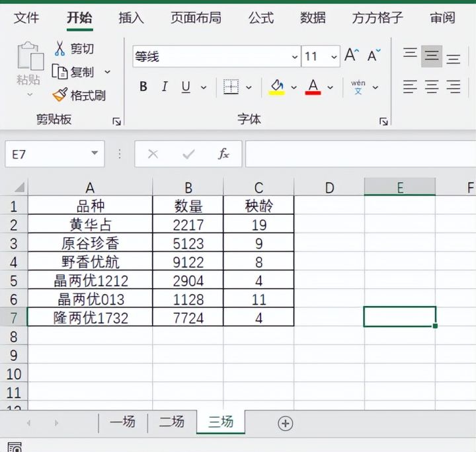The image size is (476, 452).
Task: Expand font color dropdown arrow
Action: (331, 87)
